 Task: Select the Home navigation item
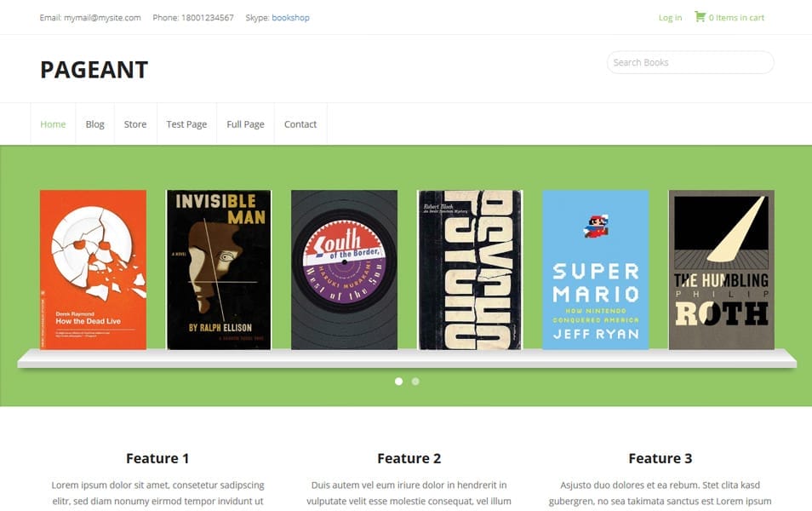pos(53,123)
